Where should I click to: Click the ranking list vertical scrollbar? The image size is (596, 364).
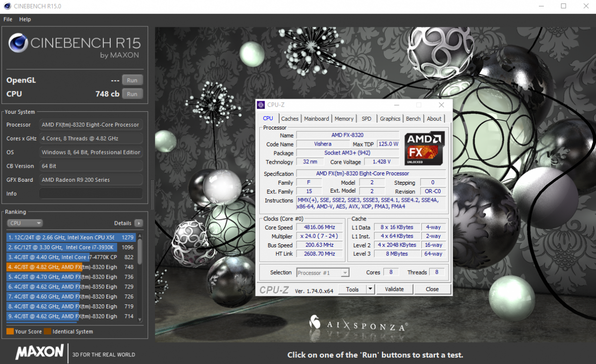click(140, 277)
